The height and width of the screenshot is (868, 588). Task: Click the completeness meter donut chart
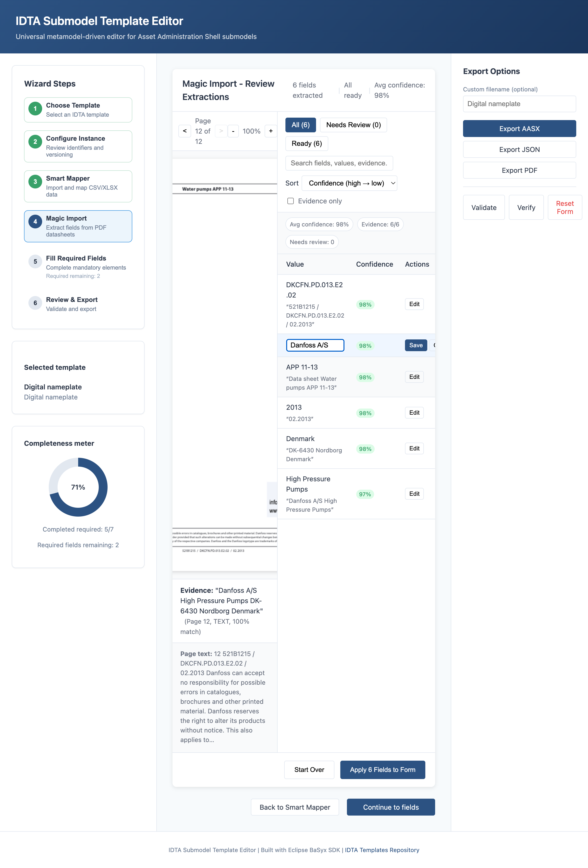coord(78,487)
